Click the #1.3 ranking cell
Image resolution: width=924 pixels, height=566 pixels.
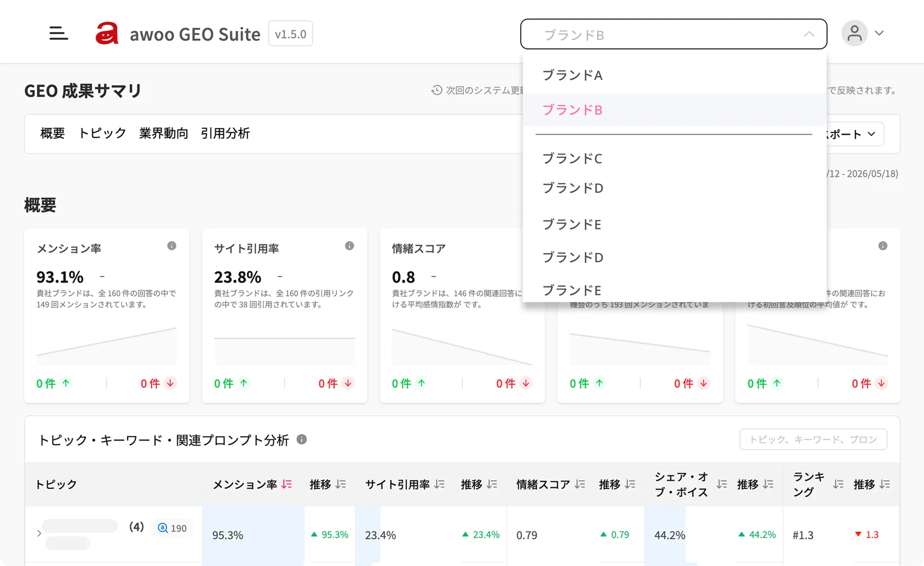[x=803, y=535]
